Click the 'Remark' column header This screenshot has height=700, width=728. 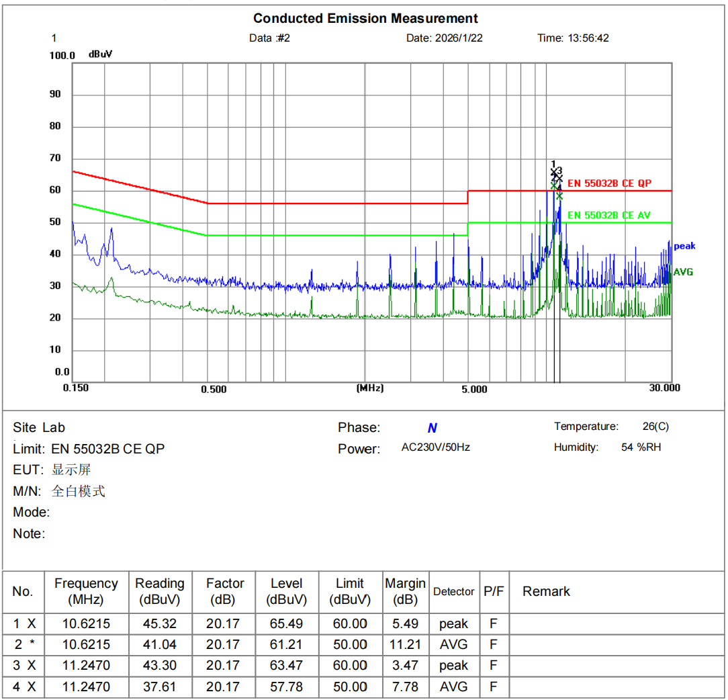coord(546,591)
